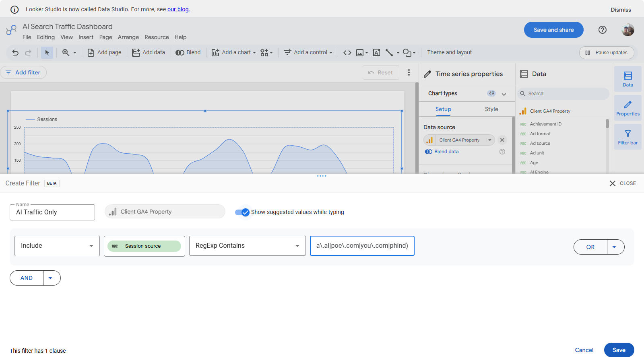Click Save and share button

coord(553,30)
